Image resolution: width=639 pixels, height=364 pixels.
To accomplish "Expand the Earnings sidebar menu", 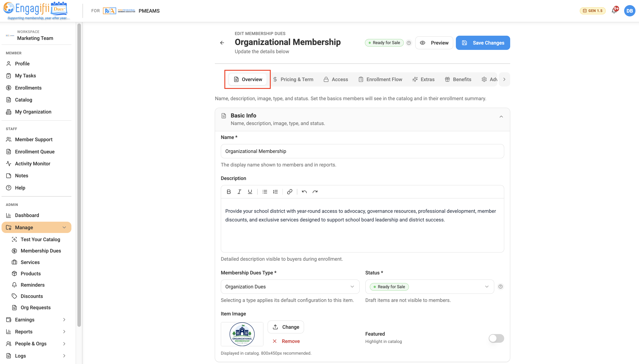I will (37, 319).
